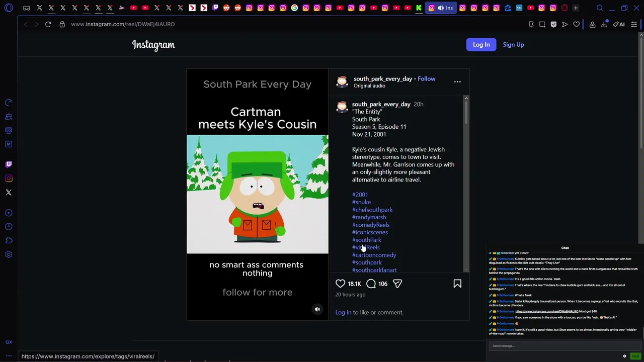The height and width of the screenshot is (362, 644).
Task: Open the ad blocker shield icon
Action: (553, 24)
